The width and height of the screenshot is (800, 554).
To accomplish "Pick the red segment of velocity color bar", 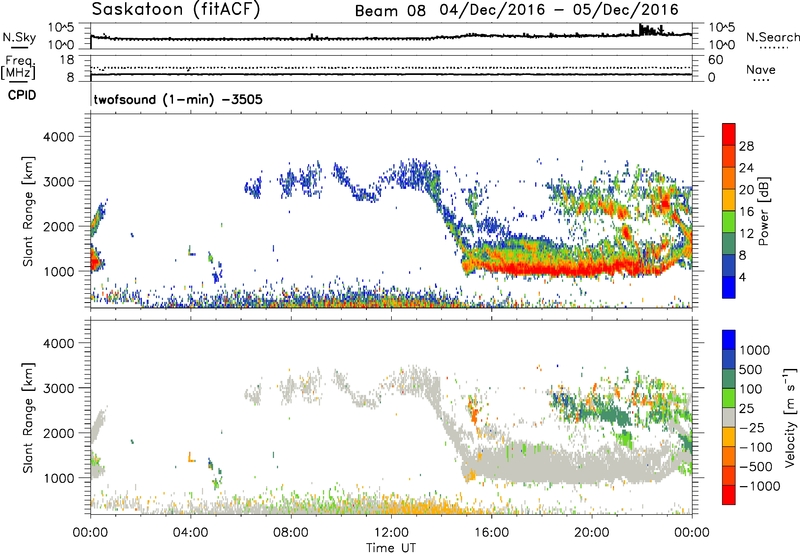I will pyautogui.click(x=729, y=495).
